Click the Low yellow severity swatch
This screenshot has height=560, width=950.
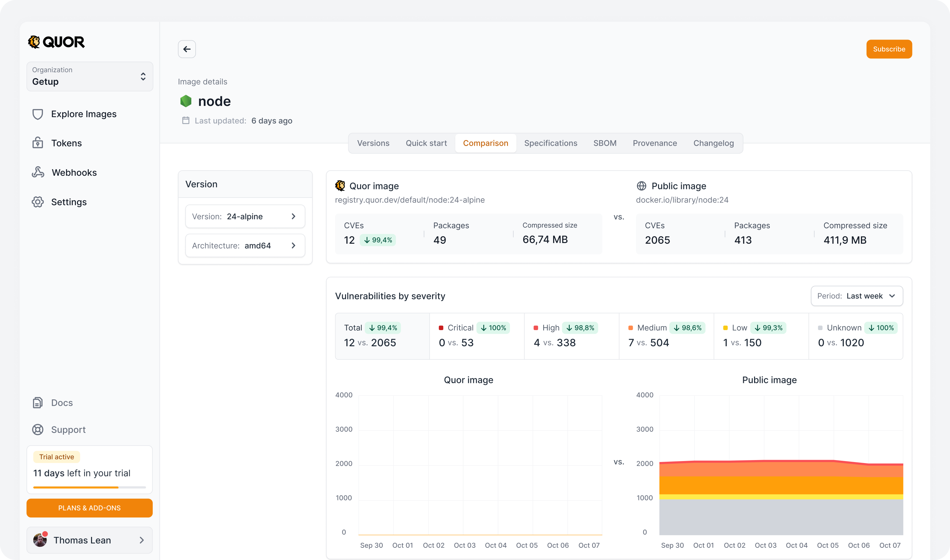coord(725,328)
